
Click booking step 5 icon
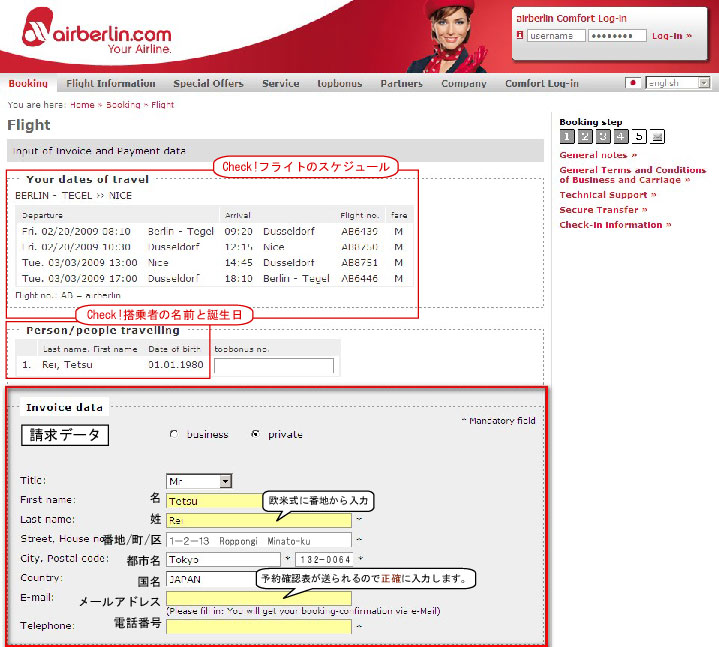639,137
